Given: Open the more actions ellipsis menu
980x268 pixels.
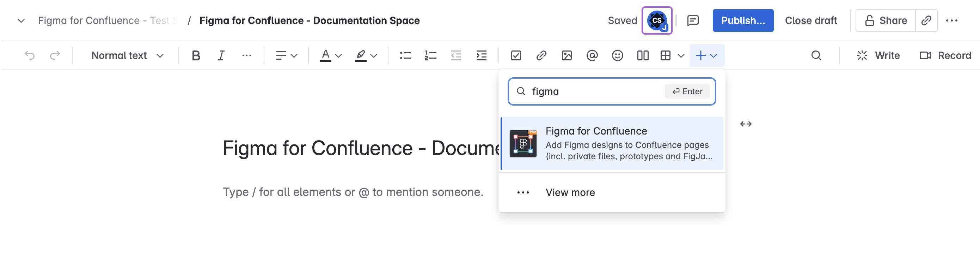Looking at the screenshot, I should [951, 20].
